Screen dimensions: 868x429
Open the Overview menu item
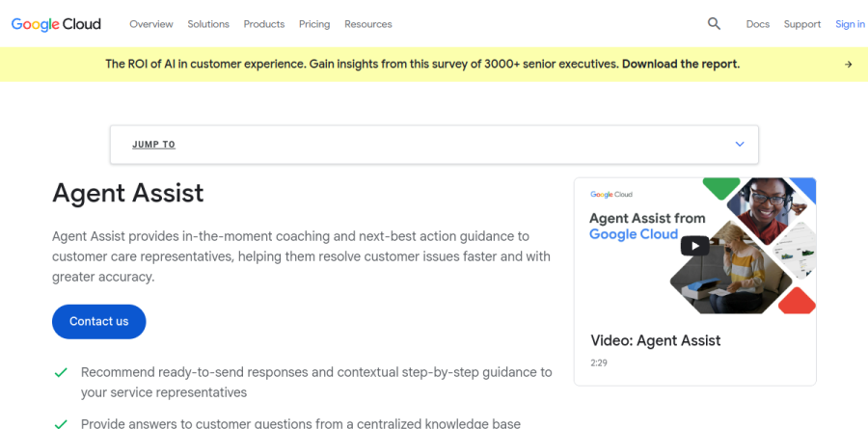pyautogui.click(x=151, y=24)
